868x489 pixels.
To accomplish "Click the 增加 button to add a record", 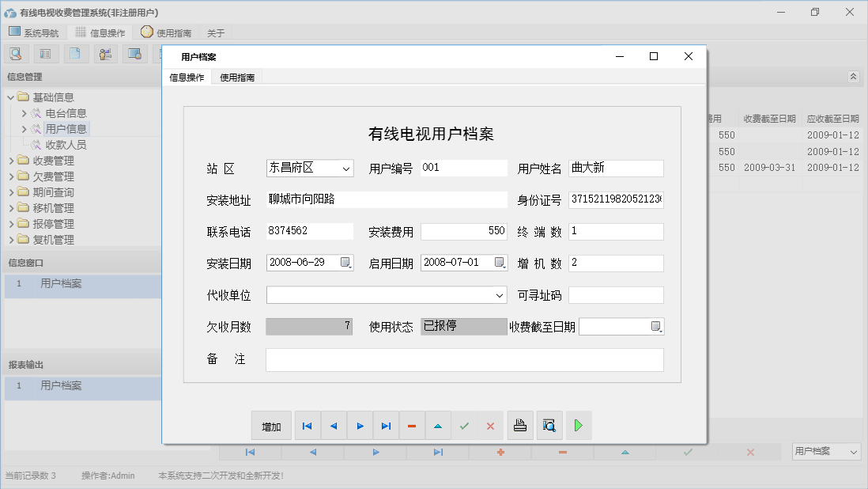I will click(x=271, y=426).
